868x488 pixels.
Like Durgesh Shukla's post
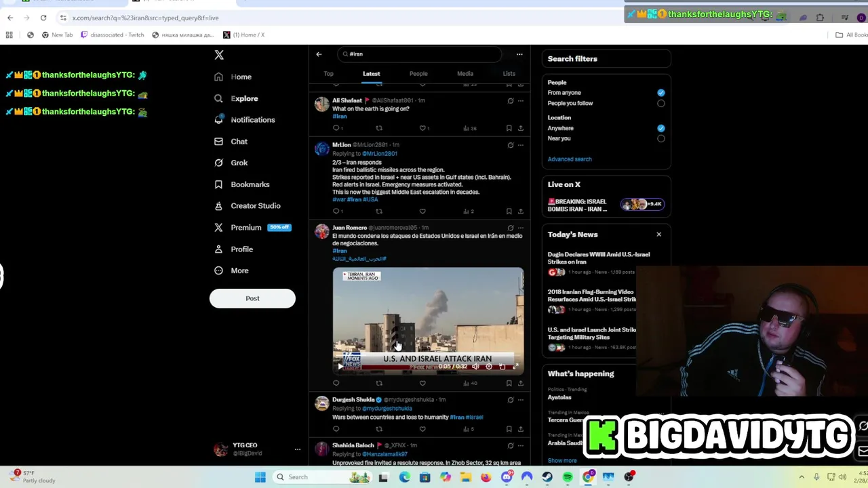tap(422, 428)
